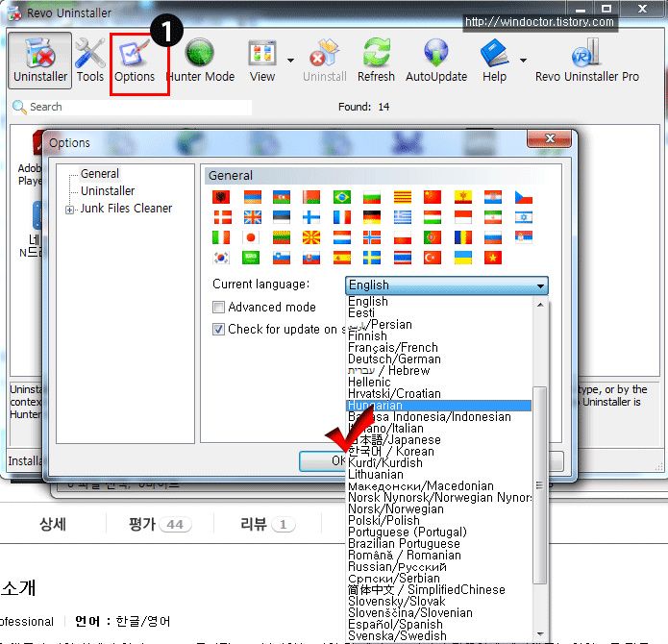
Task: Switch to the 상세 tab
Action: click(53, 524)
